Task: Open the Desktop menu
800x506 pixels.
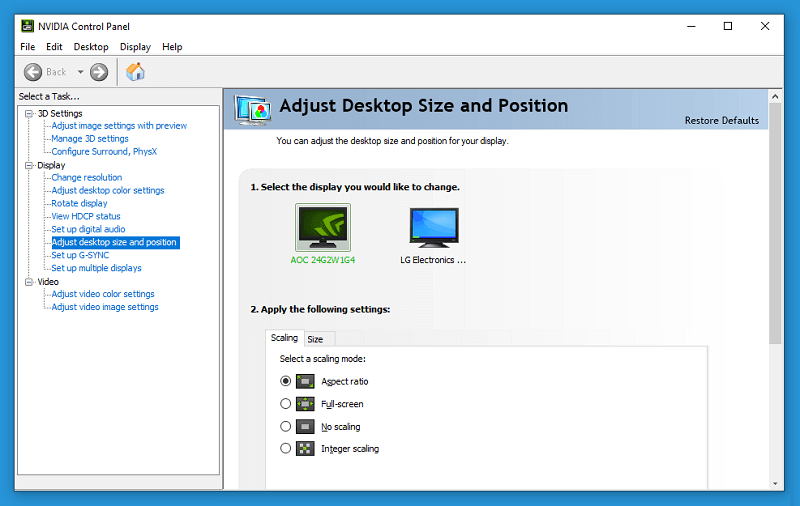Action: tap(91, 47)
